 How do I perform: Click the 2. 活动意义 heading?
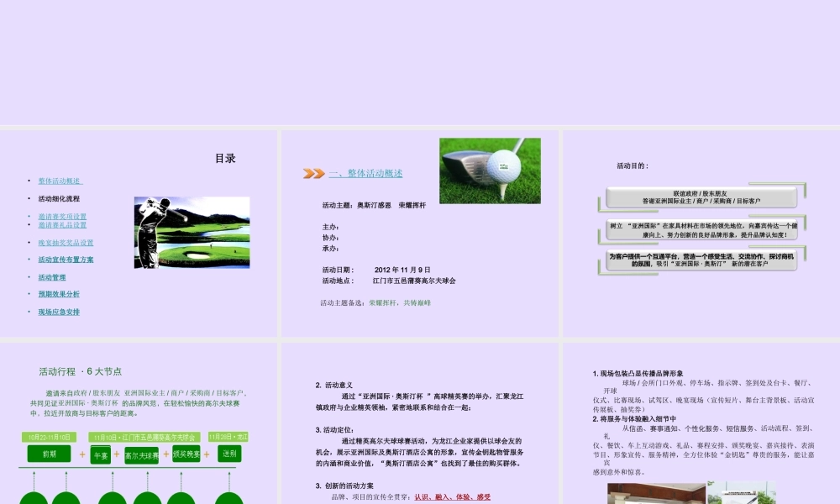pyautogui.click(x=333, y=385)
